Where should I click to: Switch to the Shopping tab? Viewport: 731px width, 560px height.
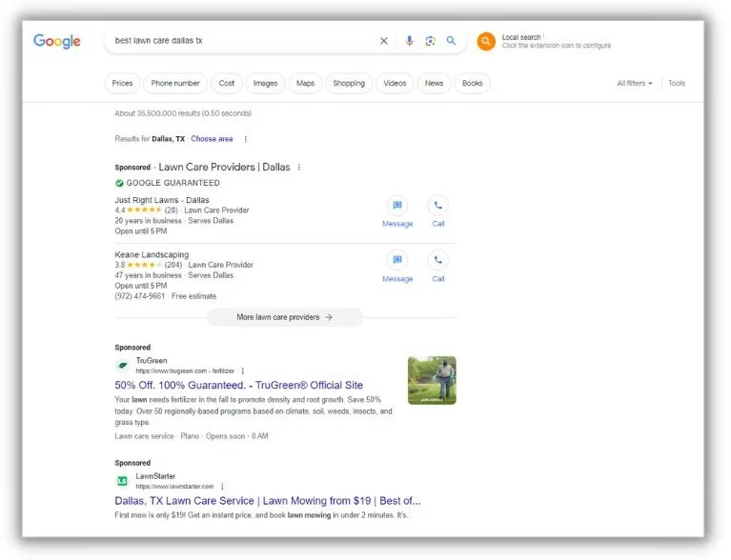[349, 84]
